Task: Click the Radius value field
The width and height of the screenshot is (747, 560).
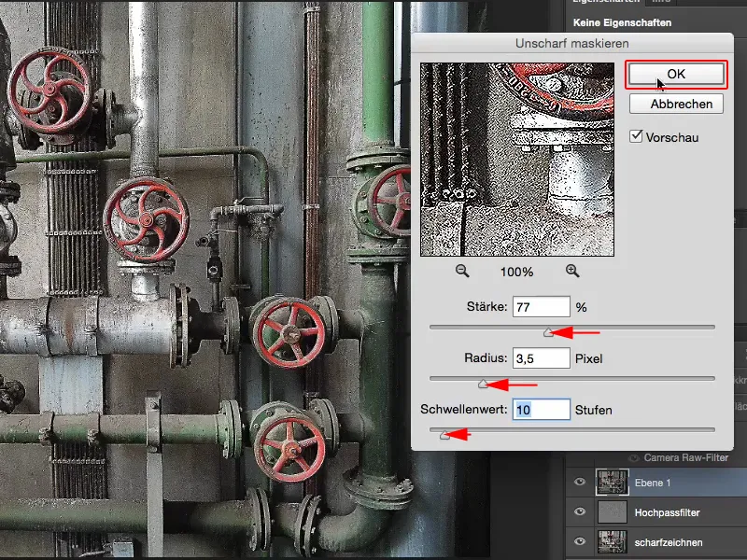Action: point(542,358)
